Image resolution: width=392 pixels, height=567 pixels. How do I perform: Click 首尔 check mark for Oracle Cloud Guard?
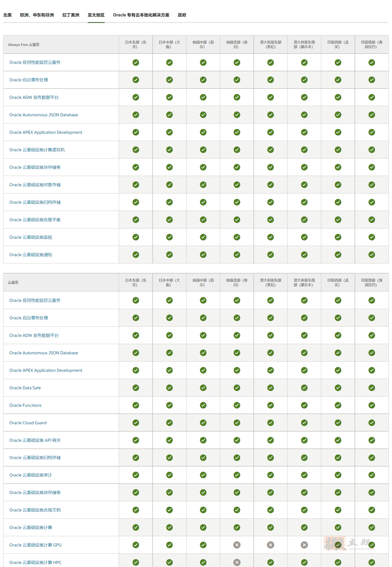pos(203,423)
